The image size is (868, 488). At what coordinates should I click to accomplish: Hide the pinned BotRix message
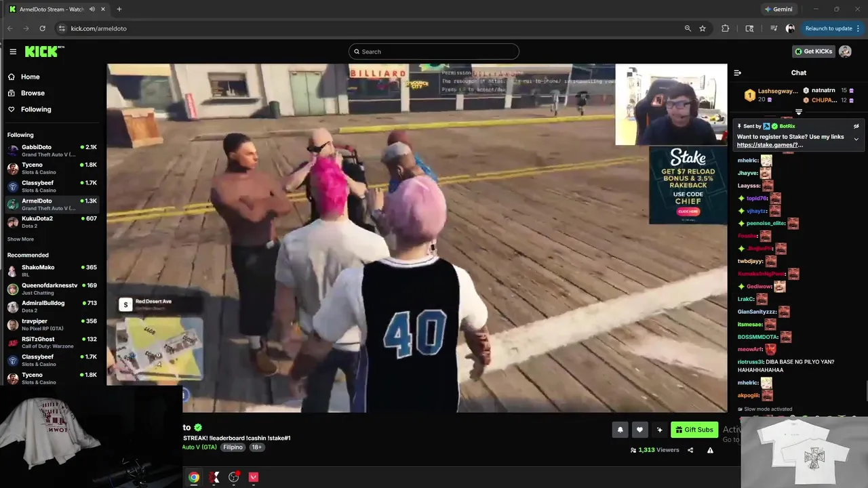(856, 126)
